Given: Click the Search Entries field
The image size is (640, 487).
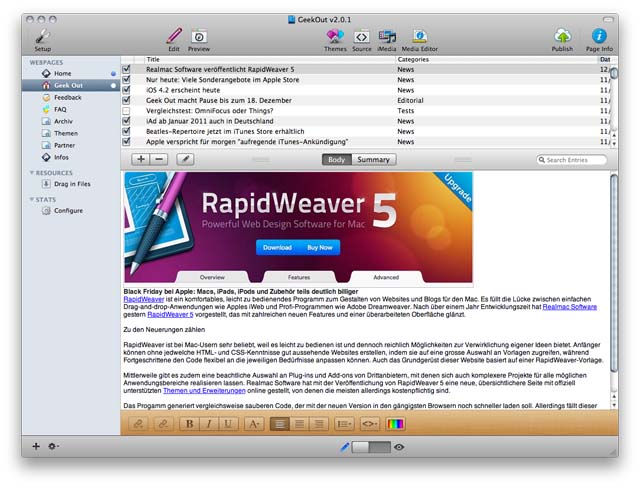Looking at the screenshot, I should pyautogui.click(x=571, y=160).
